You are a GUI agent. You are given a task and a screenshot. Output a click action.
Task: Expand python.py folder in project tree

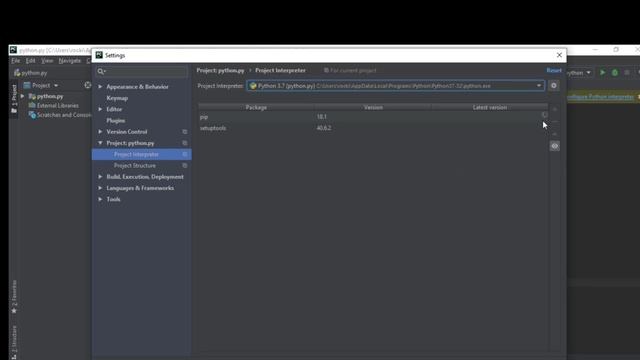22,96
